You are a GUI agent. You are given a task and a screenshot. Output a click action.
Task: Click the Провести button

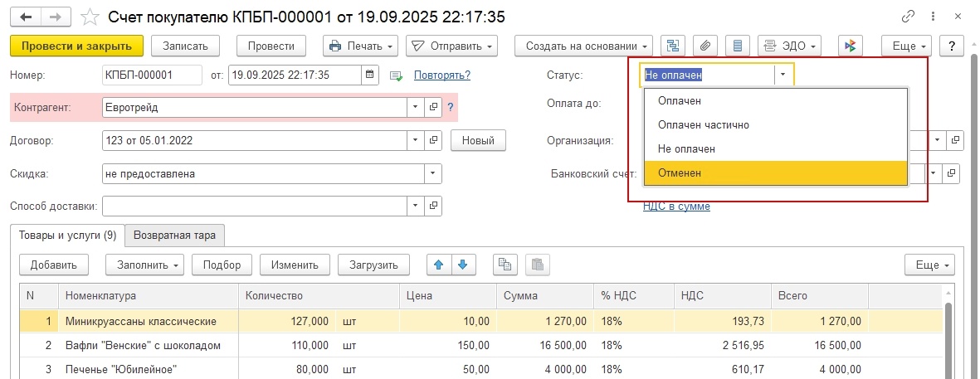(271, 46)
